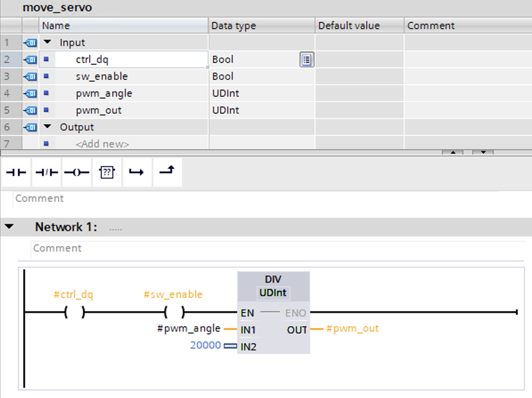Click the open branch icon
The image size is (532, 398).
coord(137,173)
